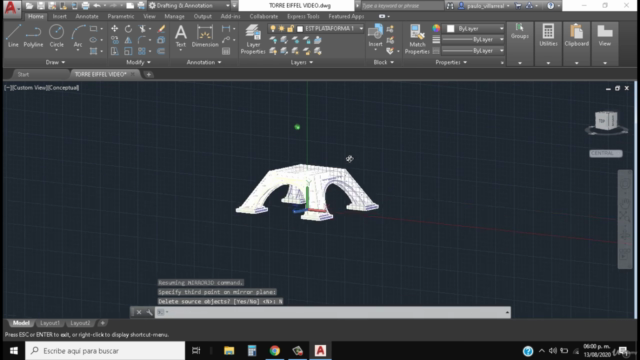Choose the Erase tool
Screen dimensions: 640x360
(161, 29)
